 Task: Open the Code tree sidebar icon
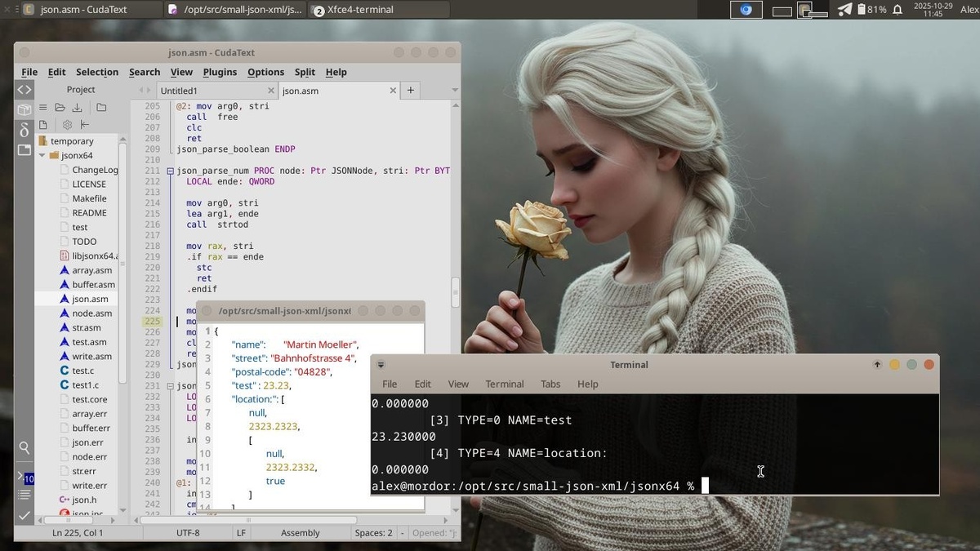[x=24, y=90]
